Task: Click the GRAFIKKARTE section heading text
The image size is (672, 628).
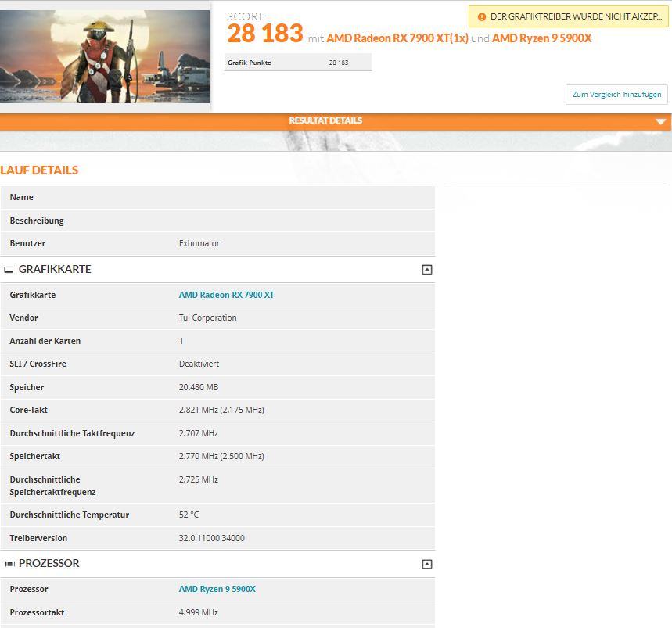Action: [55, 269]
